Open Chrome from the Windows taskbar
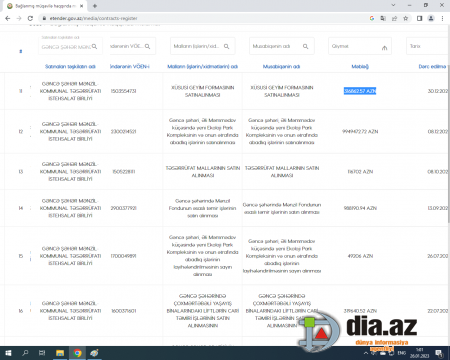Screen dimensions: 450x360 click(77, 353)
